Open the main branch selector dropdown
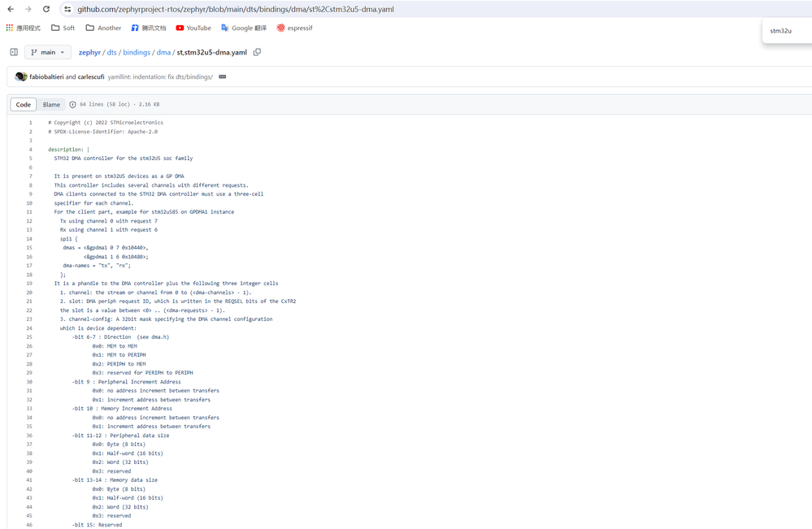The height and width of the screenshot is (529, 812). click(47, 51)
